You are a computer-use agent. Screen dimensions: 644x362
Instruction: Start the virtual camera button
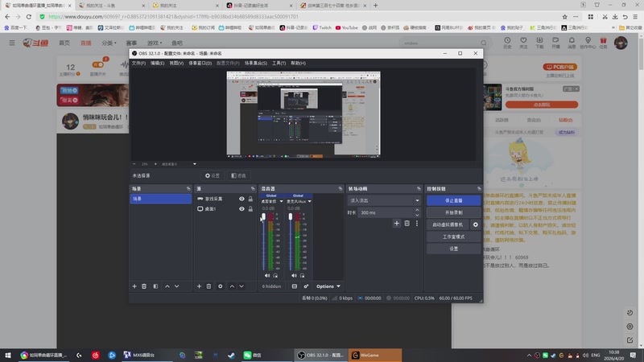pos(448,224)
